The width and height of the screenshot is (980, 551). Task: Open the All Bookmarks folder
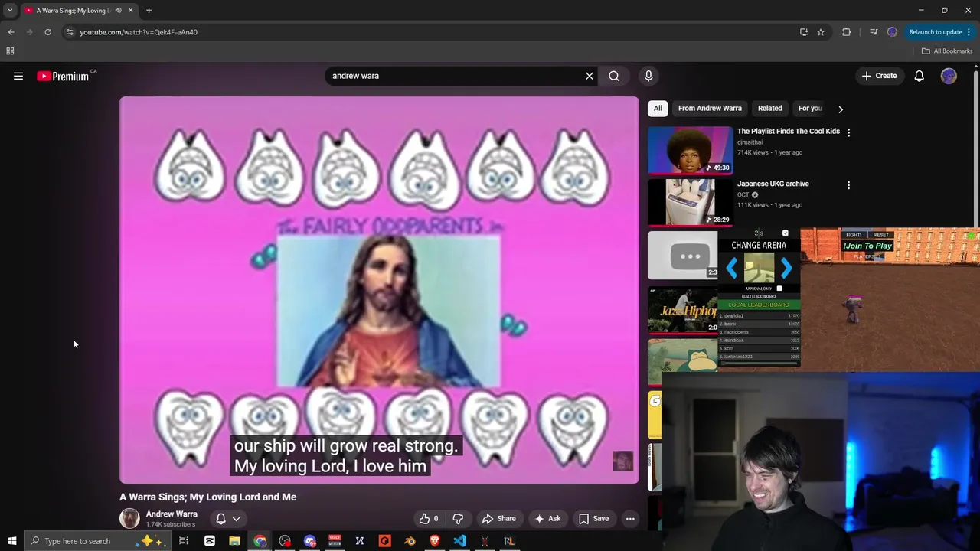tap(947, 51)
